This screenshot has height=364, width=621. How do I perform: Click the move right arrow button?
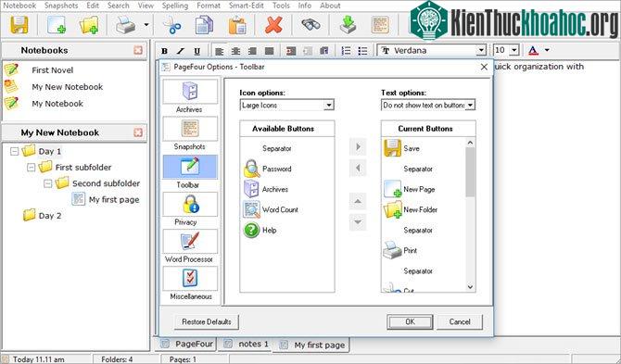[358, 147]
